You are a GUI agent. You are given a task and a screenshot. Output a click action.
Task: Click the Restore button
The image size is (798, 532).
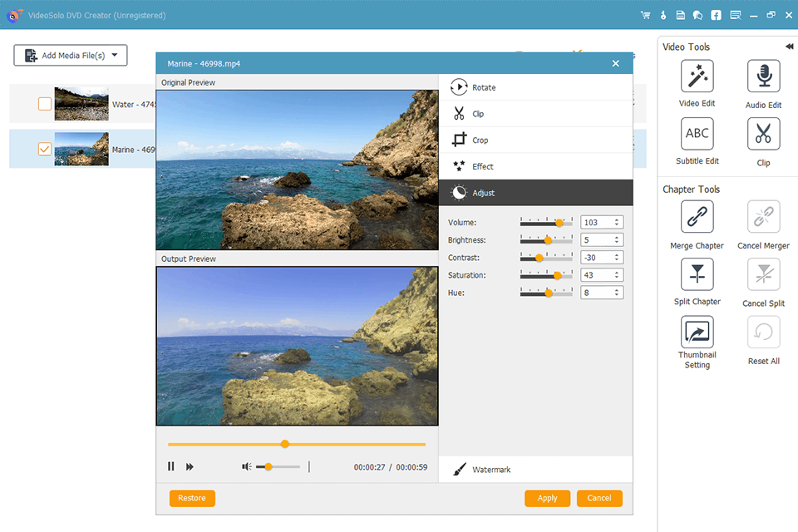[192, 498]
